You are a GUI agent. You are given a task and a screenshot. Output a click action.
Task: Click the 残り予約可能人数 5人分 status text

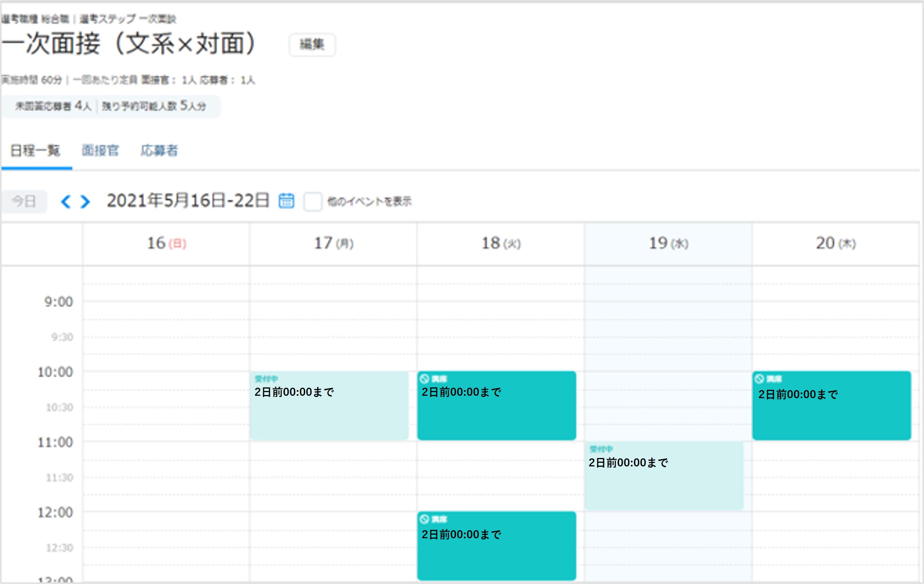click(154, 106)
